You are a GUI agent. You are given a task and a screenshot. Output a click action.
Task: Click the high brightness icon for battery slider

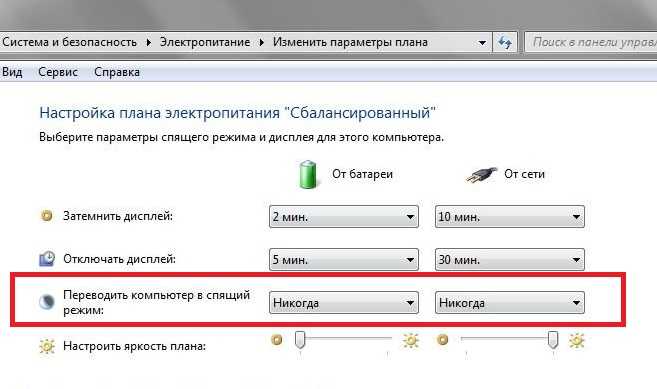[411, 340]
